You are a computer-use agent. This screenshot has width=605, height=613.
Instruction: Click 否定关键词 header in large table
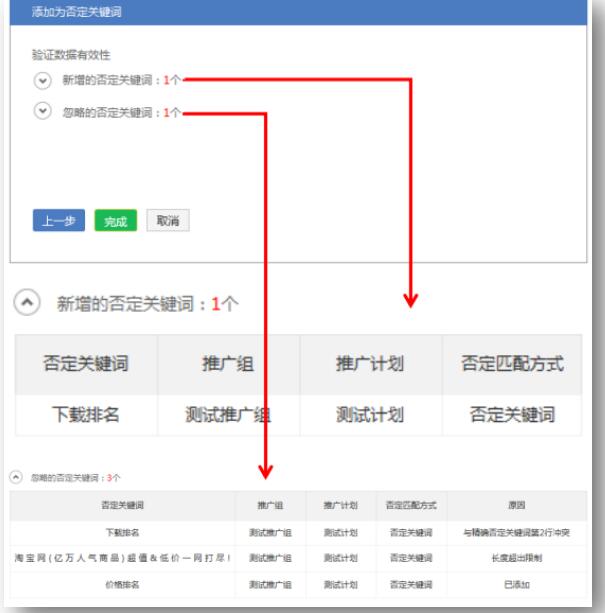pyautogui.click(x=85, y=364)
